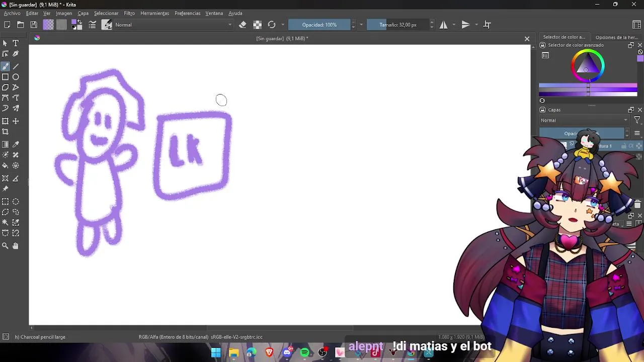Select the Smart Patch tool
Screen dimensions: 644x362
tap(16, 155)
